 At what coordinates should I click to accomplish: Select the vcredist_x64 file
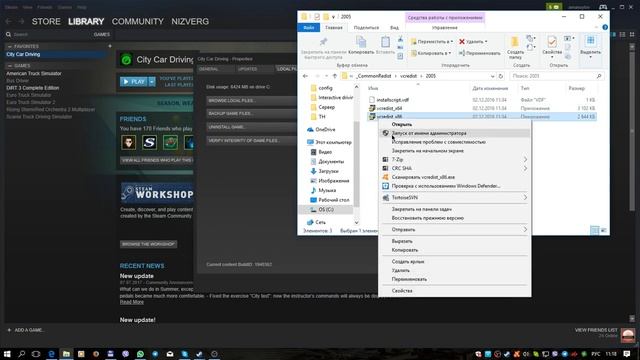point(389,108)
